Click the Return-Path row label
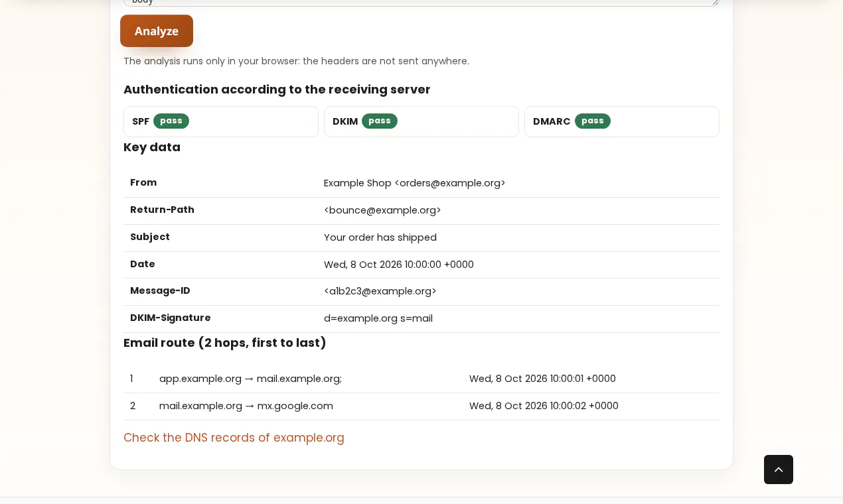This screenshot has height=504, width=843. point(162,210)
